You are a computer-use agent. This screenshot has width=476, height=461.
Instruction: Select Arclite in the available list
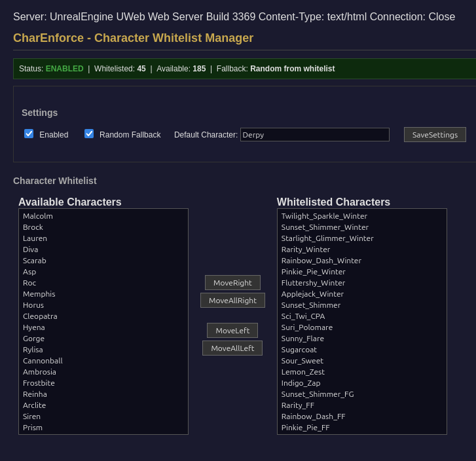(103, 405)
